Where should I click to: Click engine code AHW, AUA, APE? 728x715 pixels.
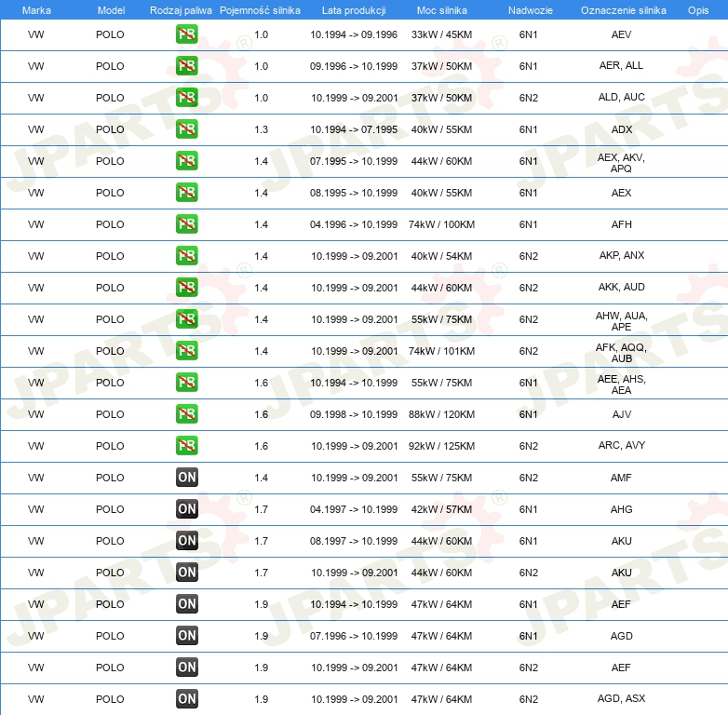coord(621,321)
